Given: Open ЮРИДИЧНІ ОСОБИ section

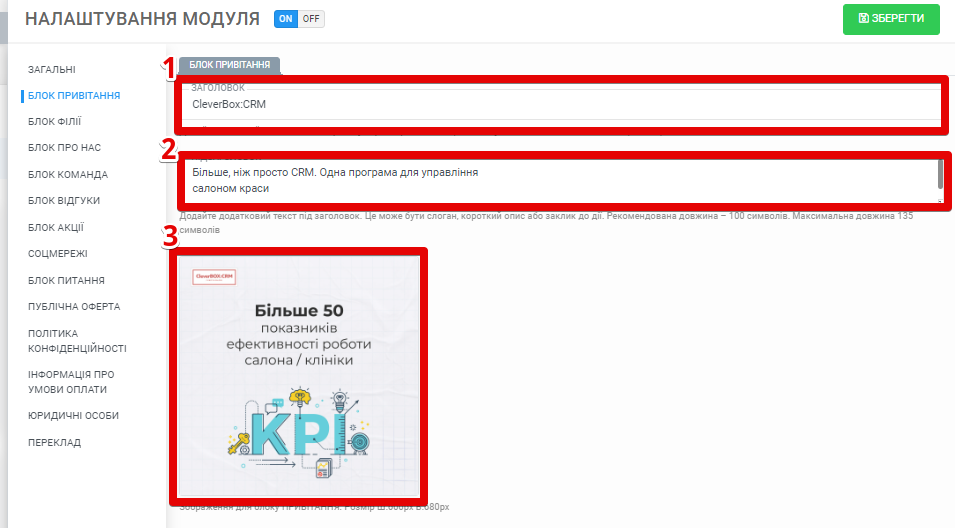Looking at the screenshot, I should 74,416.
